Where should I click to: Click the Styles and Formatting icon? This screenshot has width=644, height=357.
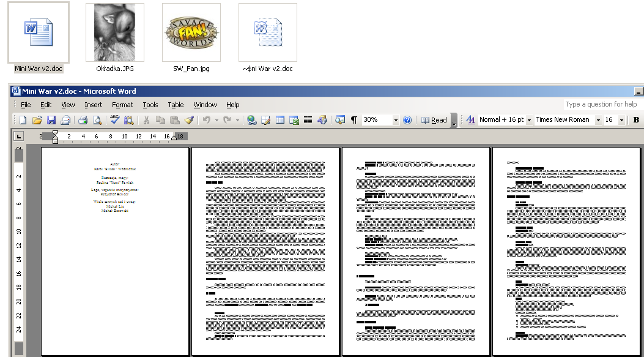(x=470, y=120)
